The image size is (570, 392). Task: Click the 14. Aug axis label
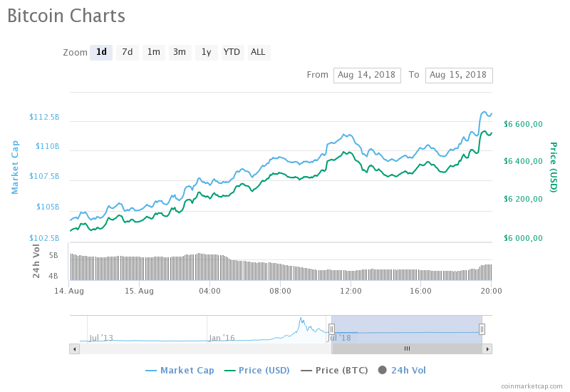[69, 291]
